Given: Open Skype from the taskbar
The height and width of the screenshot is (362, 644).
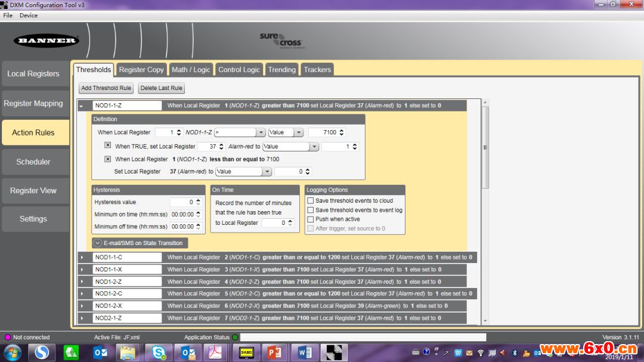Looking at the screenshot, I should (159, 352).
